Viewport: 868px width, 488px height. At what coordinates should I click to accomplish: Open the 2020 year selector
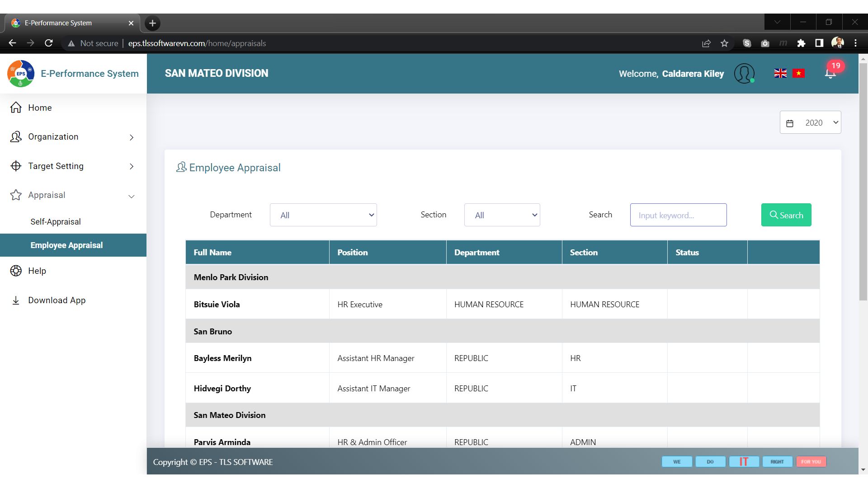click(x=810, y=122)
